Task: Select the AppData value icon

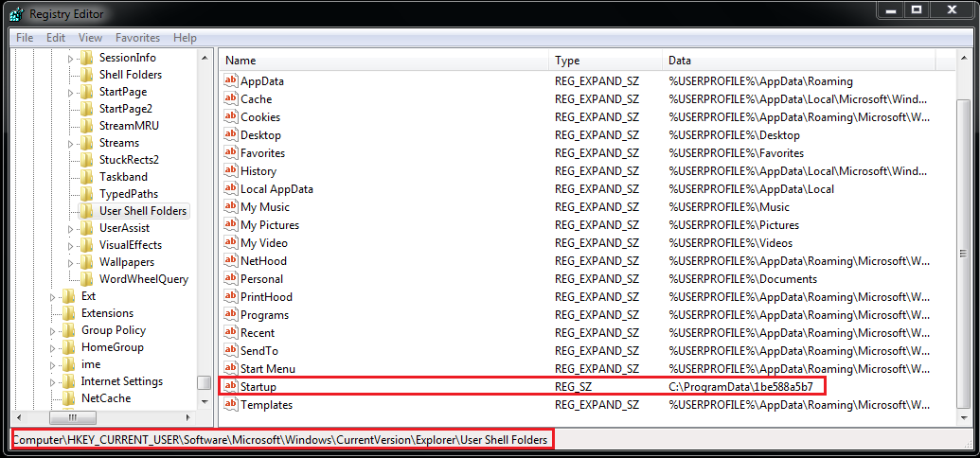Action: [230, 81]
